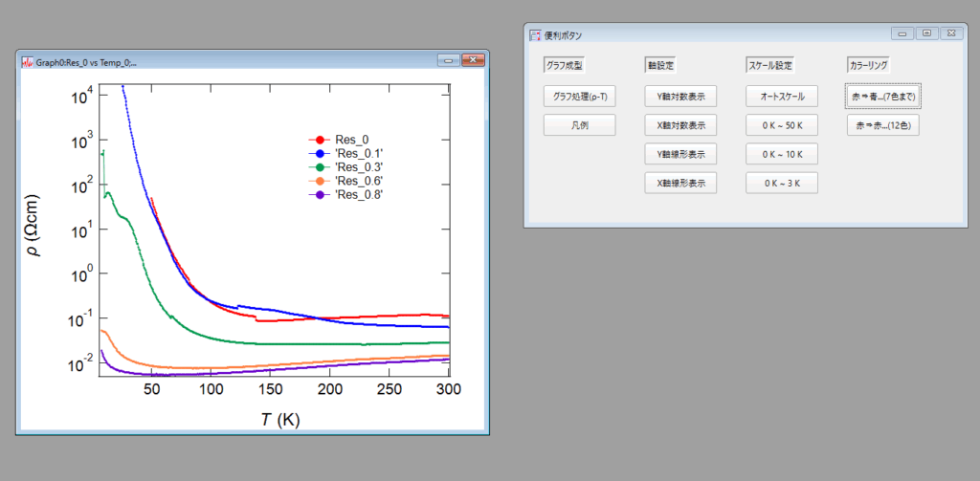This screenshot has height=481, width=980.
Task: Choose the 0 K ~ 10 K range
Action: 782,154
